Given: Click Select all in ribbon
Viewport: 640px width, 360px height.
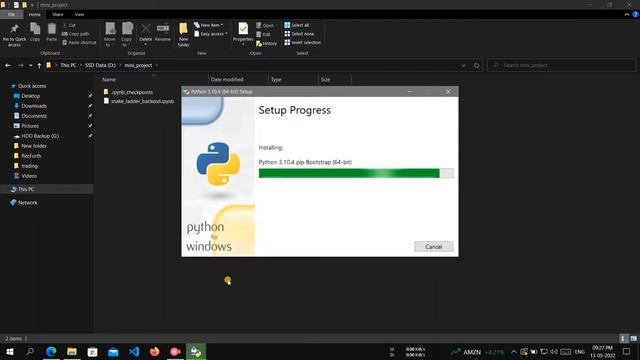Looking at the screenshot, I should coord(296,25).
